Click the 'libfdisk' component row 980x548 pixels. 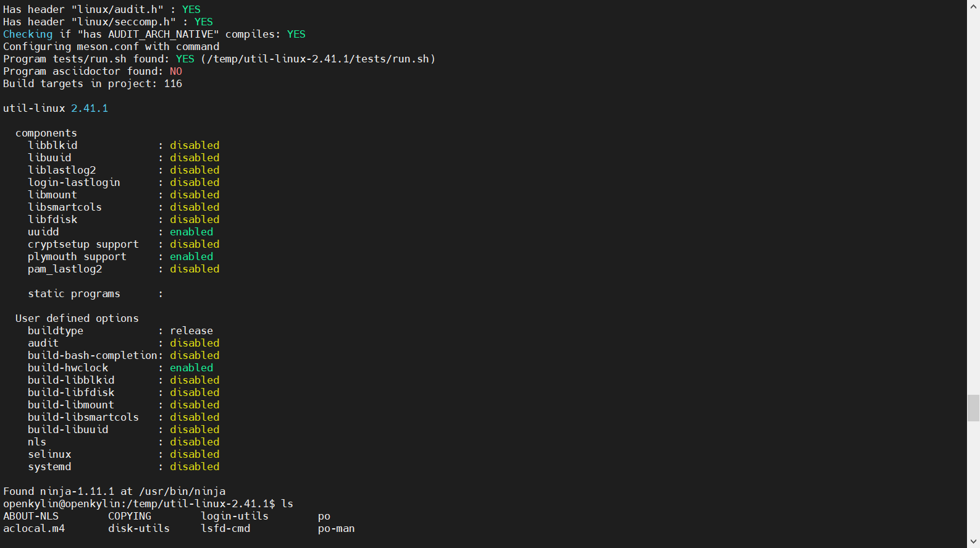pos(124,219)
